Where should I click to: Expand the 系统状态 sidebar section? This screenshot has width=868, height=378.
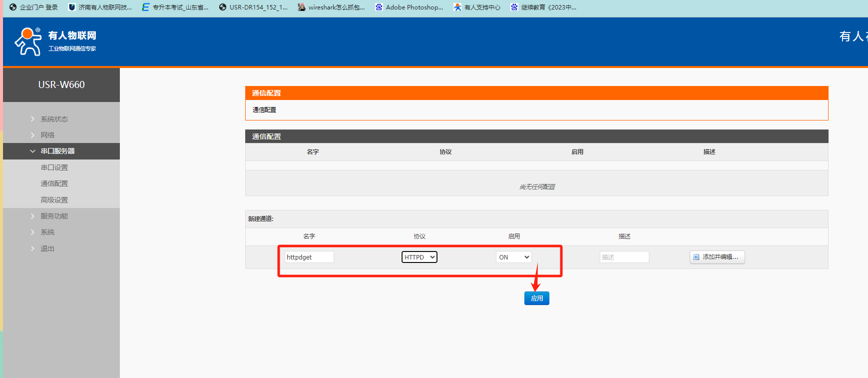54,119
